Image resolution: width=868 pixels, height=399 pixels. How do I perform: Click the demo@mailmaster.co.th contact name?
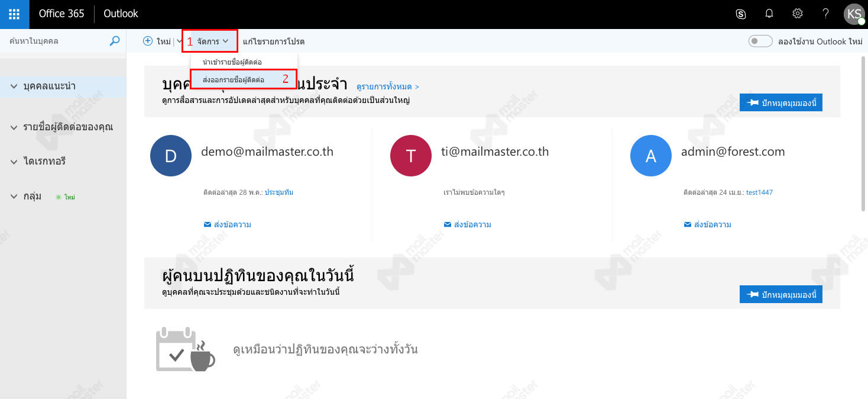[267, 152]
